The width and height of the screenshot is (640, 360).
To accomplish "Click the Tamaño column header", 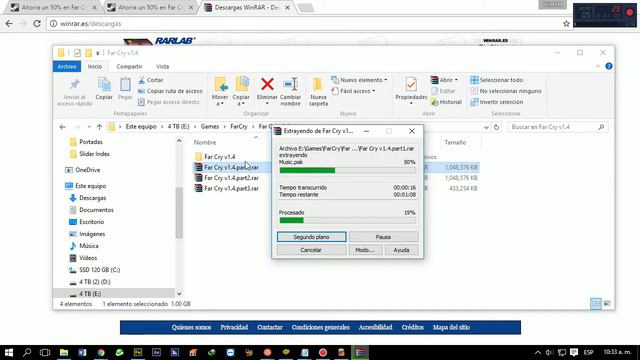I will coord(455,142).
